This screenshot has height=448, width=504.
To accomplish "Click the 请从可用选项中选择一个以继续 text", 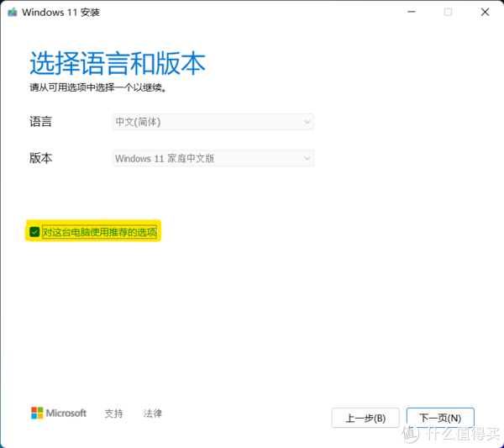I will click(x=98, y=87).
